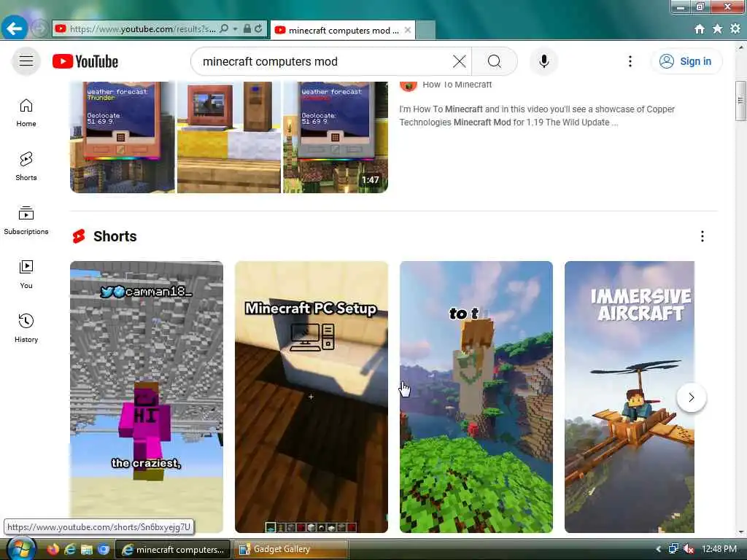Click the YouTube search magnifier button

click(495, 61)
